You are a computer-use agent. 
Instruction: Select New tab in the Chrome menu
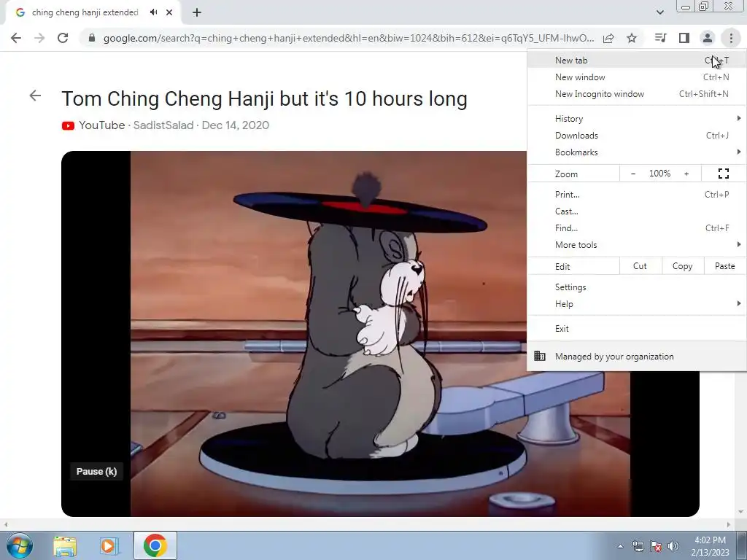pos(636,61)
